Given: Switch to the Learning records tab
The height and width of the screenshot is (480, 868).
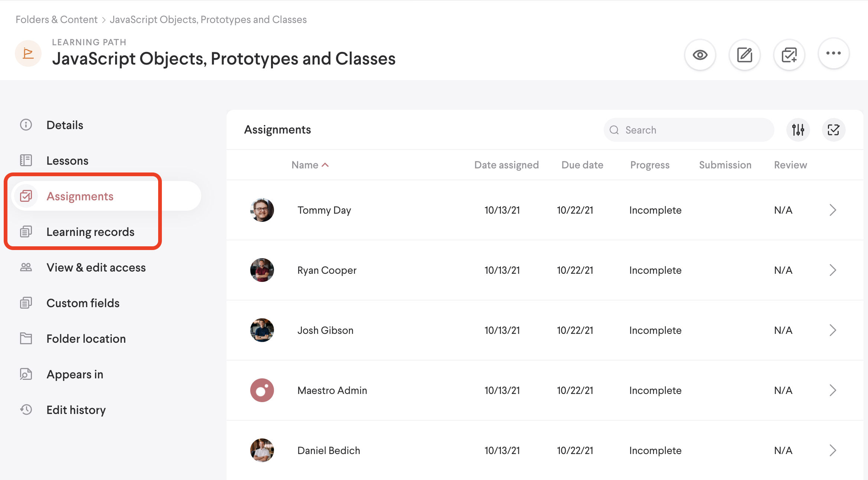Looking at the screenshot, I should coord(90,232).
